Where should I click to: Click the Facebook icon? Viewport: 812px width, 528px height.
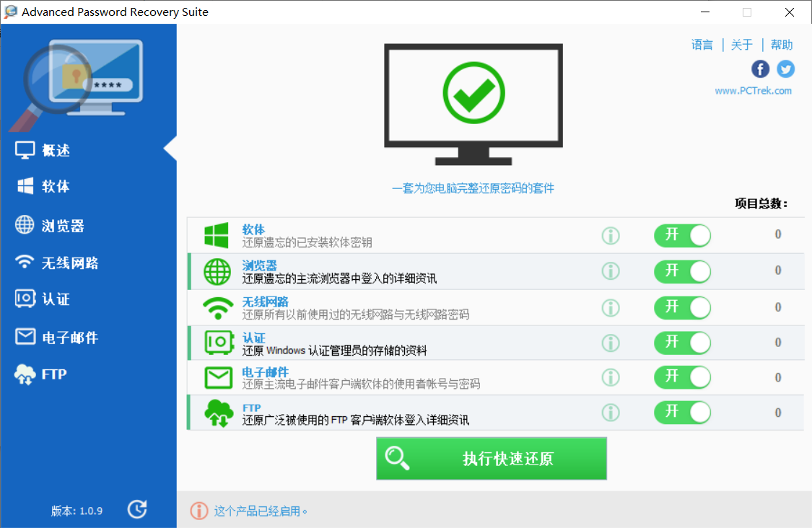(760, 69)
